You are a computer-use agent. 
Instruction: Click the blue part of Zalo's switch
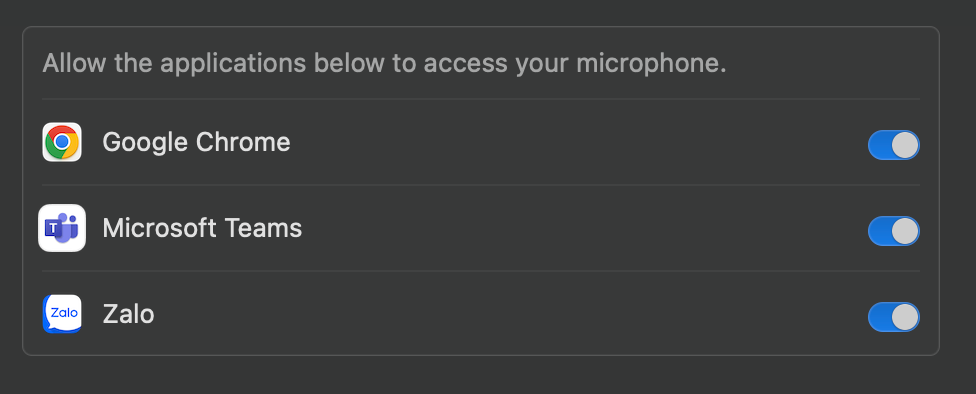(880, 317)
